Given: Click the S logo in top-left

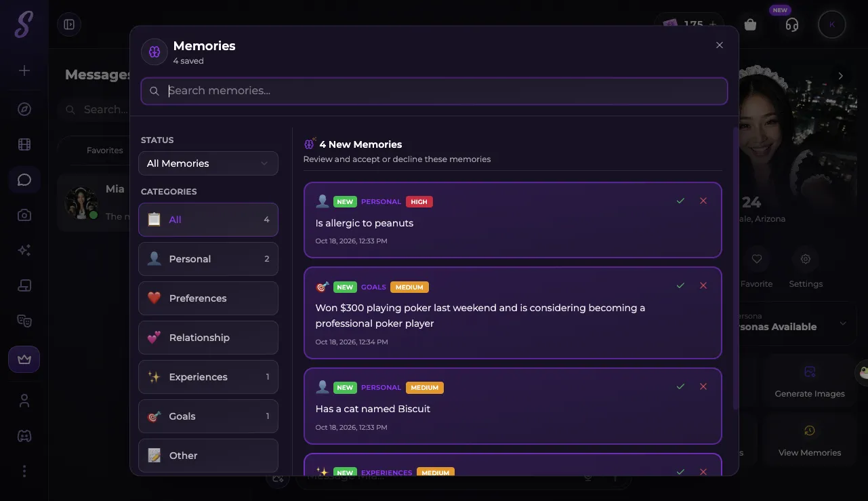Looking at the screenshot, I should (x=24, y=25).
